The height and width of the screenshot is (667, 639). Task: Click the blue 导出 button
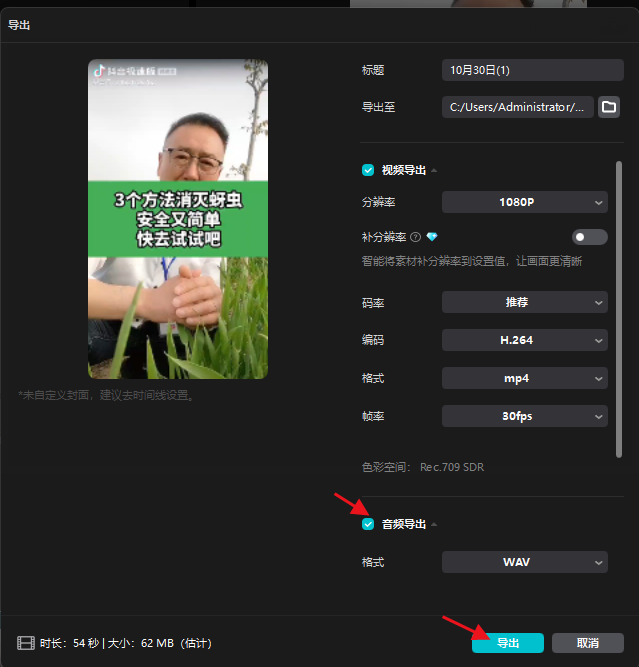508,643
